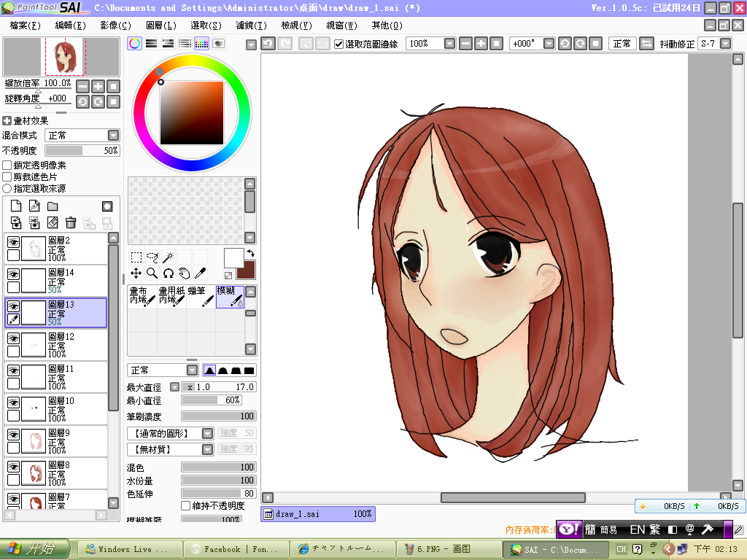Select the hand pan tool
This screenshot has height=560, width=747.
184,273
